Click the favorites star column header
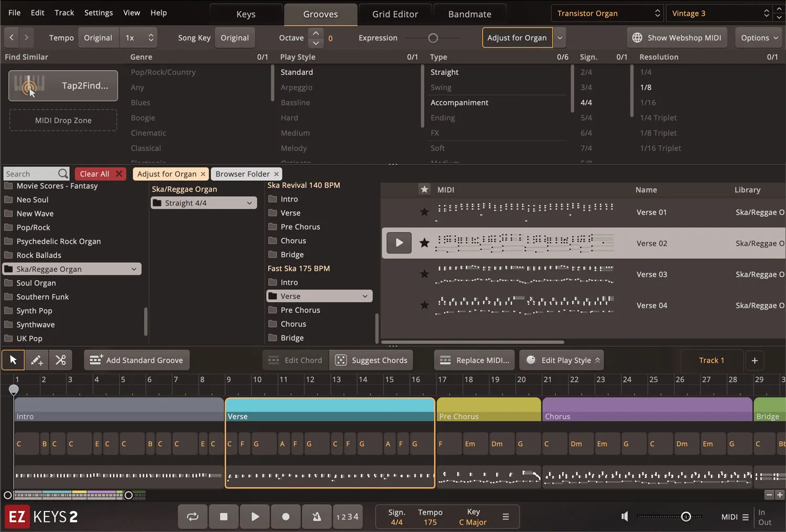 tap(424, 189)
